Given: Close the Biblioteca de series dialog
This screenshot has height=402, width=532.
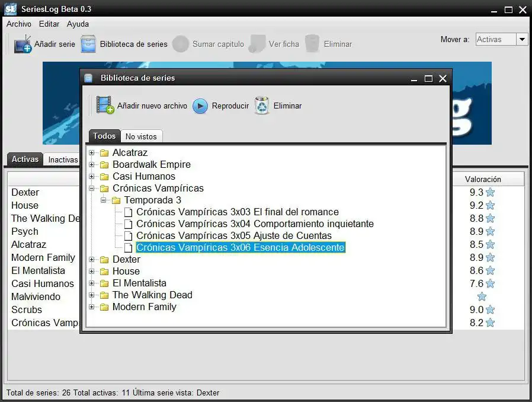Looking at the screenshot, I should [443, 79].
